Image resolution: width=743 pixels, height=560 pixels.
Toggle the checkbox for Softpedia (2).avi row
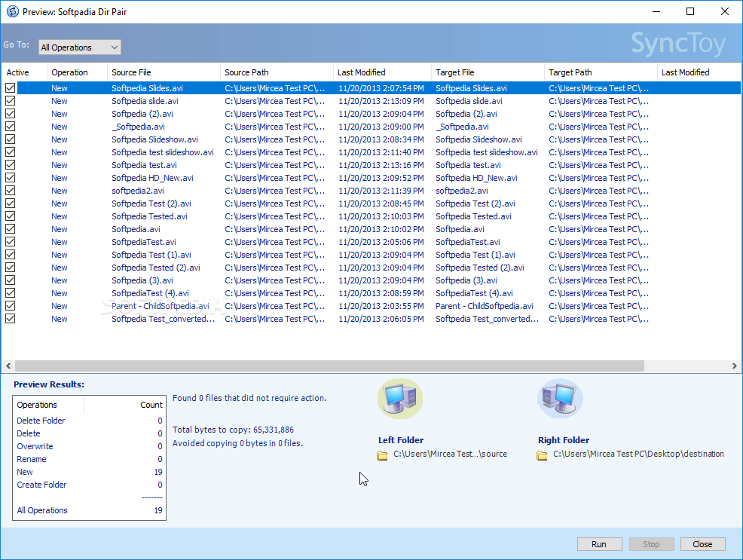point(10,114)
